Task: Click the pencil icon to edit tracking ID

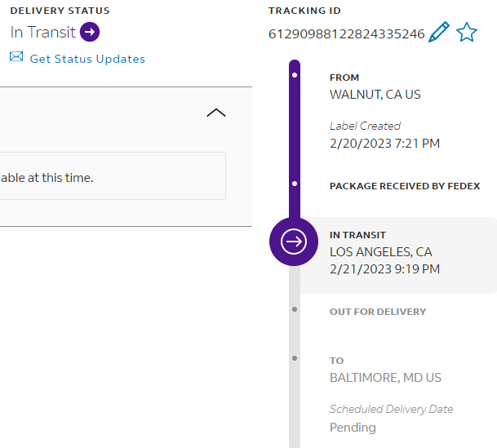Action: [x=438, y=33]
